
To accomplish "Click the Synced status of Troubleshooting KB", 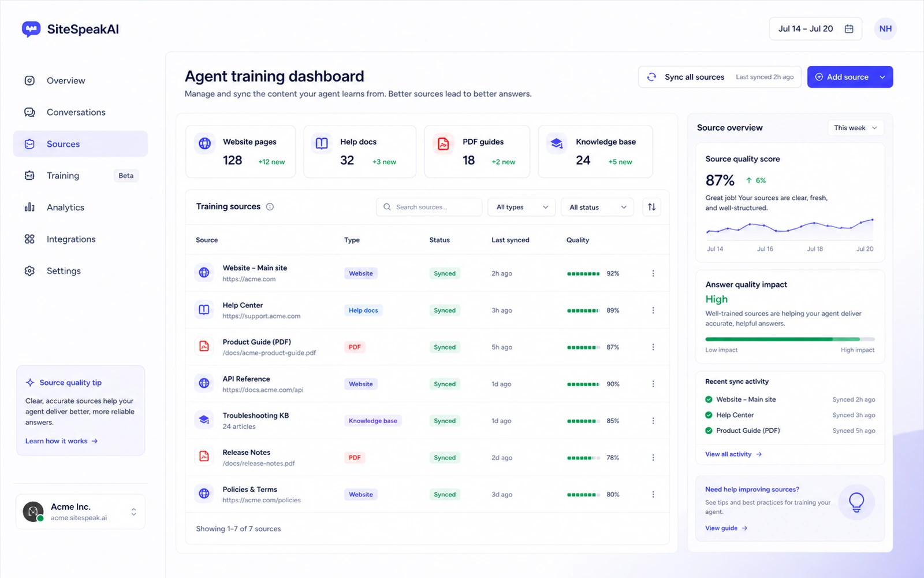I will pos(445,421).
